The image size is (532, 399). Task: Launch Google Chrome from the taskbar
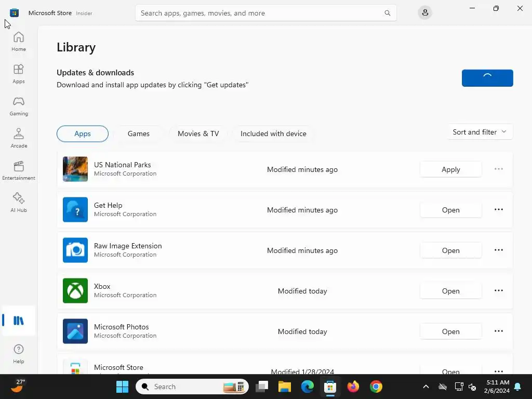376,387
